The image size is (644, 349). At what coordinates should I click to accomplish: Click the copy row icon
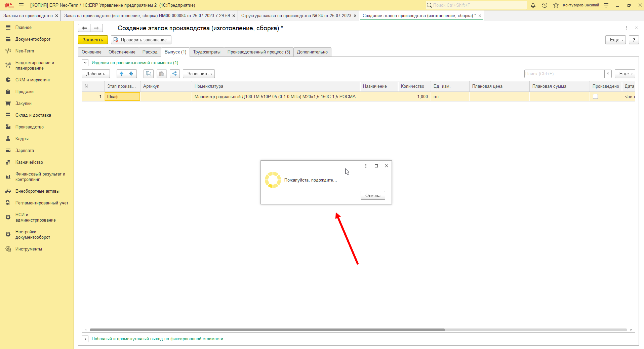(x=149, y=74)
